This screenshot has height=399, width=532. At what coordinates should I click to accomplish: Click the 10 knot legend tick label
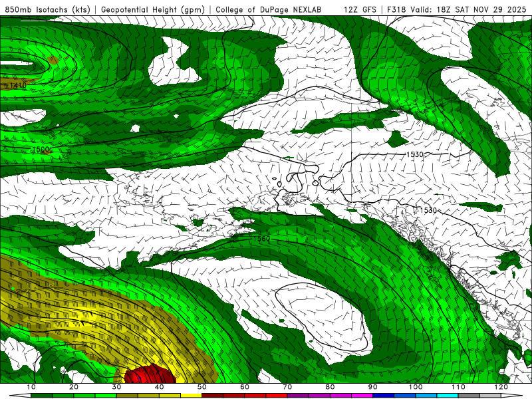[x=31, y=387]
